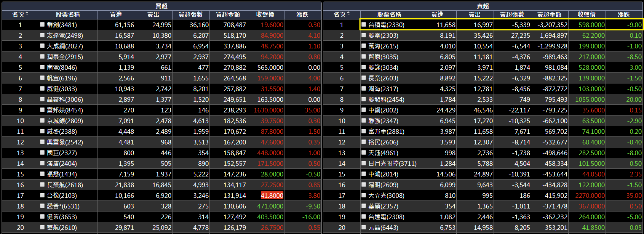
Task: Select closing price 598.0000
Action: click(592, 25)
